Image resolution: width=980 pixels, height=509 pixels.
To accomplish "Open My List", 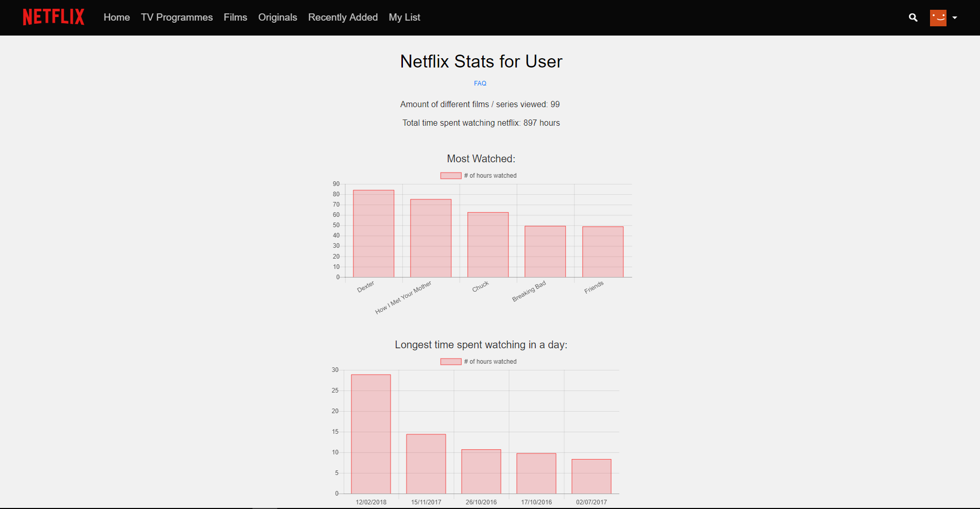I will pyautogui.click(x=404, y=17).
